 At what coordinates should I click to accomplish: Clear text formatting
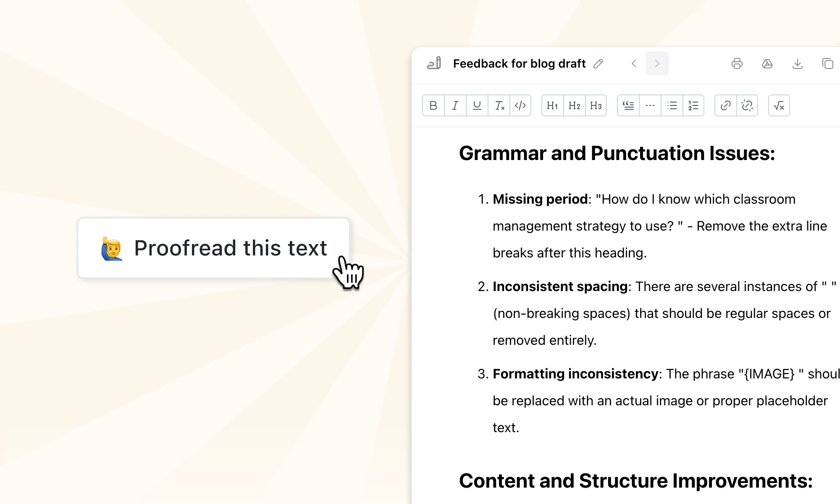click(499, 105)
